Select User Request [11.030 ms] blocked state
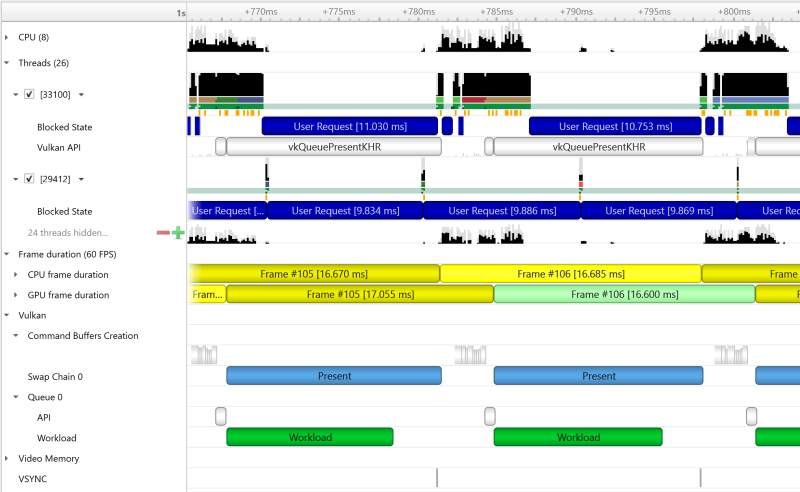Viewport: 800px width, 492px height. coord(349,127)
